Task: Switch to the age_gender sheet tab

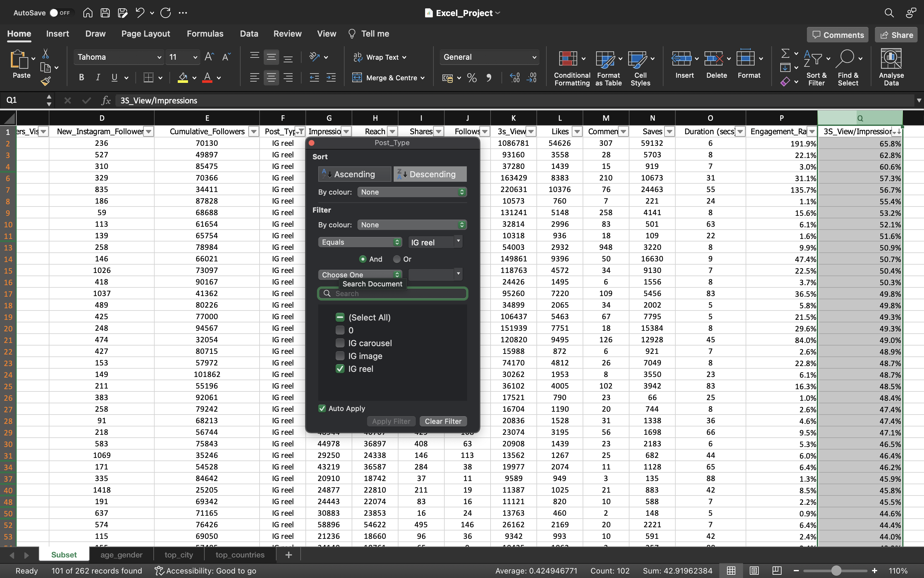Action: point(121,554)
